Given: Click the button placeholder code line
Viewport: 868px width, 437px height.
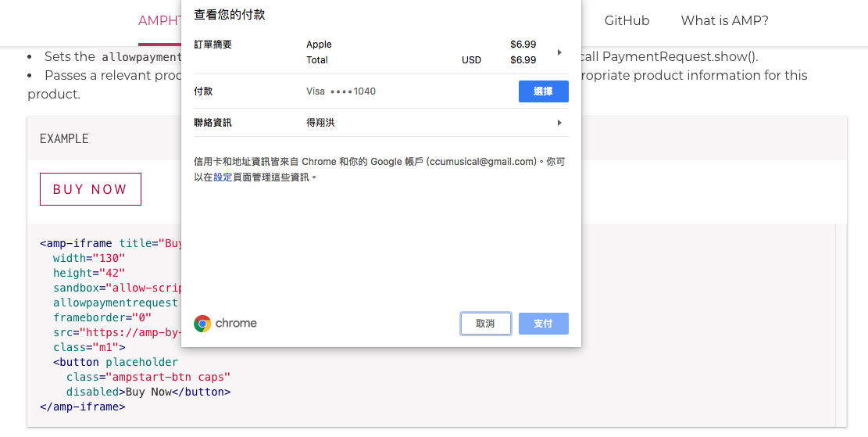Looking at the screenshot, I should 116,362.
